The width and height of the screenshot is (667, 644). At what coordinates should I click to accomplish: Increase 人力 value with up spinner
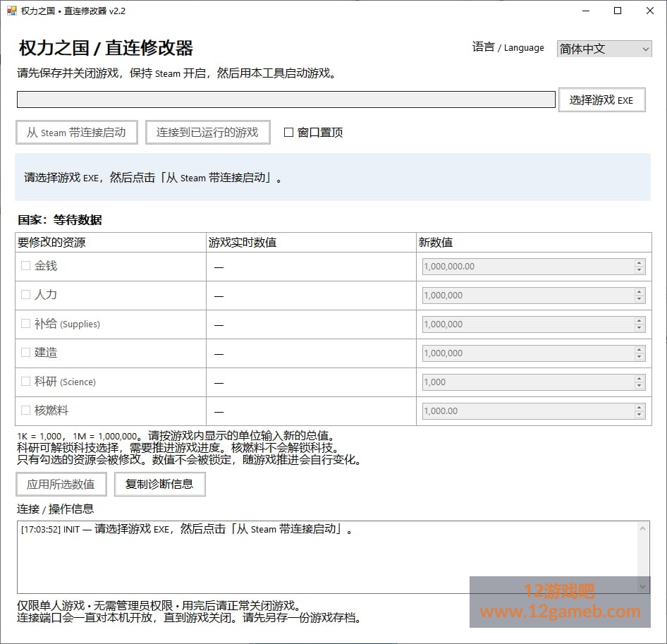639,292
